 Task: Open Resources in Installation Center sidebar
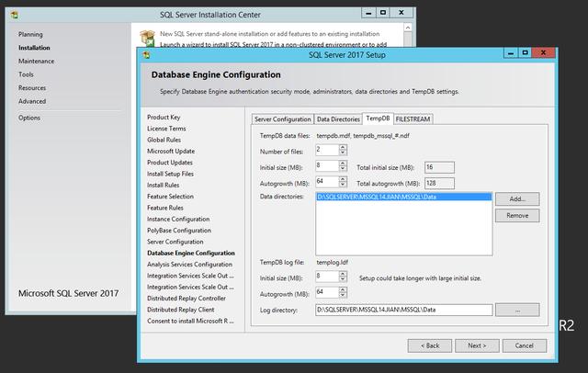(32, 88)
